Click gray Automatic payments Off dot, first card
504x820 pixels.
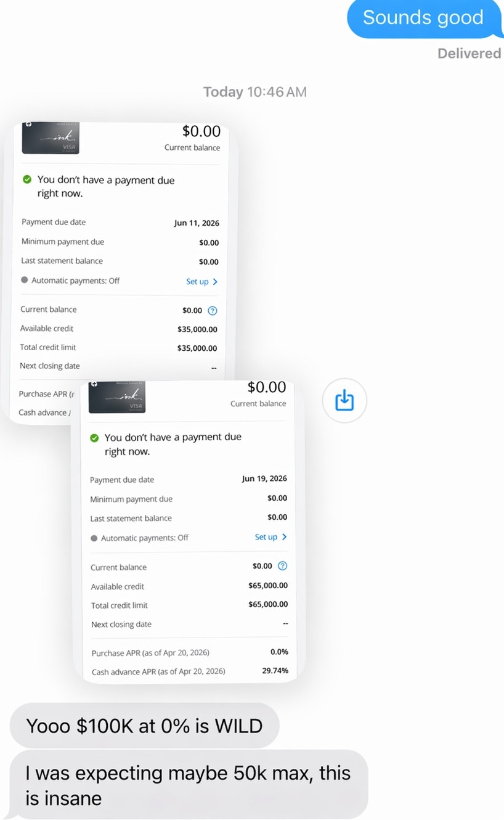coord(25,280)
